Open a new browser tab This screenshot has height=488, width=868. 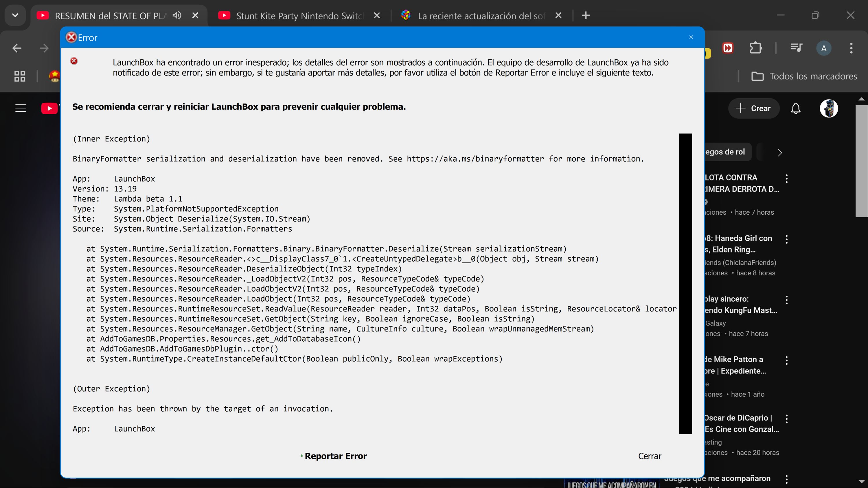tap(586, 16)
